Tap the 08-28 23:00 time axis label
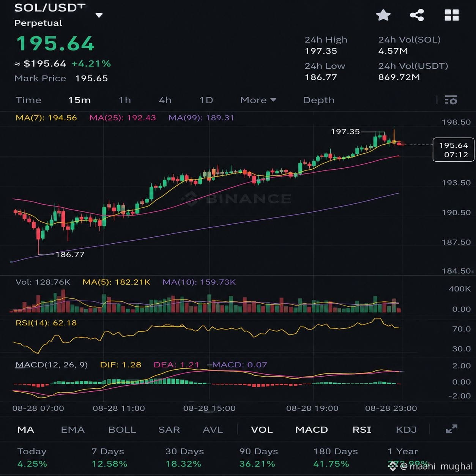The image size is (476, 476). 391,408
